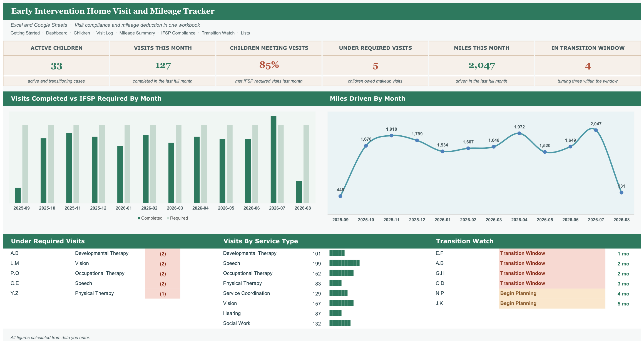
Task: Click the Physical Therapy data bar
Action: click(x=335, y=283)
